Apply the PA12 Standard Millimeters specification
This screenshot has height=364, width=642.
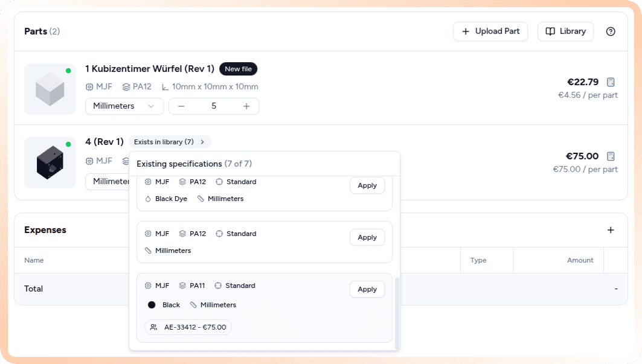tap(367, 238)
